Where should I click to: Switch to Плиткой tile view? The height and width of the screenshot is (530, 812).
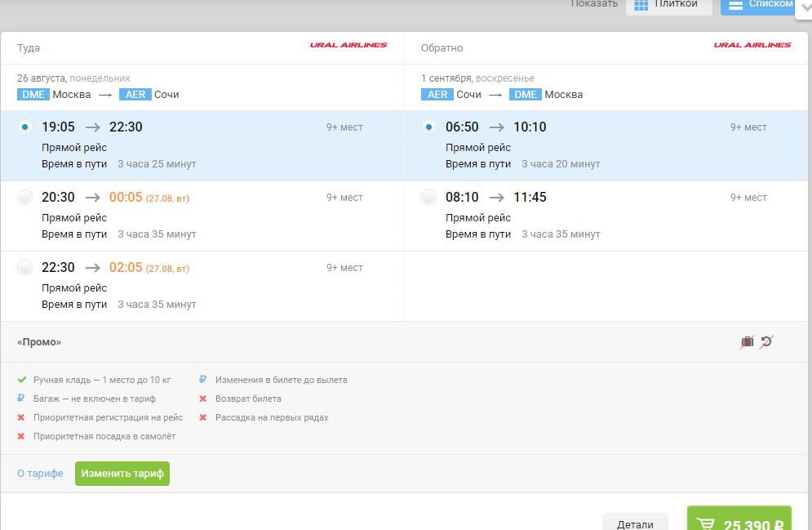[x=668, y=5]
